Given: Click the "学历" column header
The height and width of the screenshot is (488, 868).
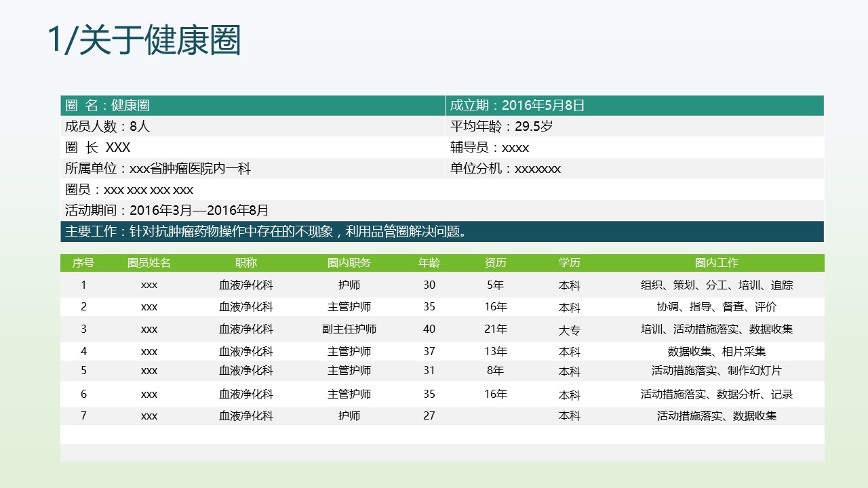Looking at the screenshot, I should 570,263.
